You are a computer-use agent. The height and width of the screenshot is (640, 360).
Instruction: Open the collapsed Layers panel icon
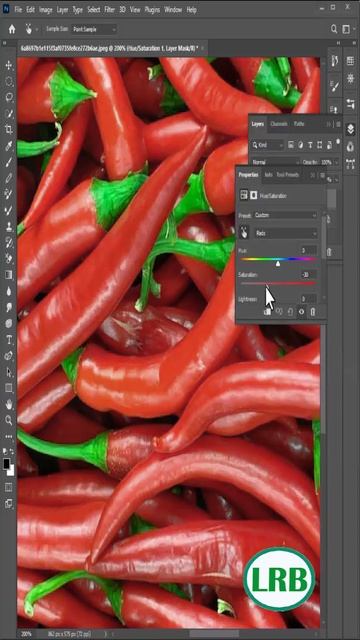coord(350,129)
